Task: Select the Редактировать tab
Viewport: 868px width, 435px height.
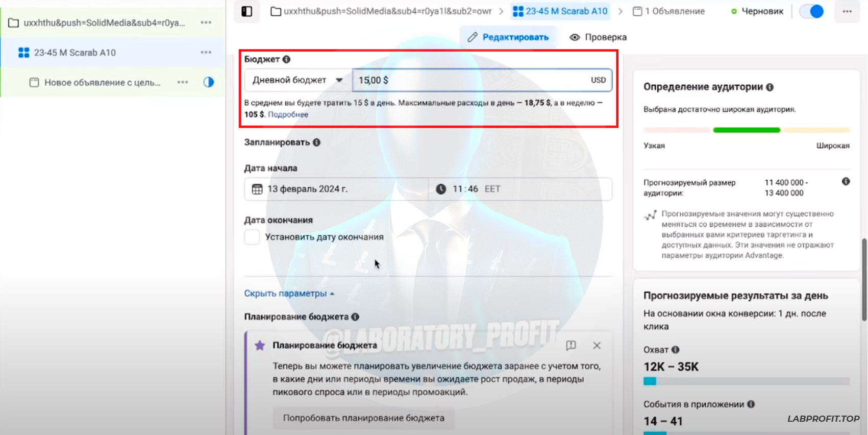Action: (x=508, y=37)
